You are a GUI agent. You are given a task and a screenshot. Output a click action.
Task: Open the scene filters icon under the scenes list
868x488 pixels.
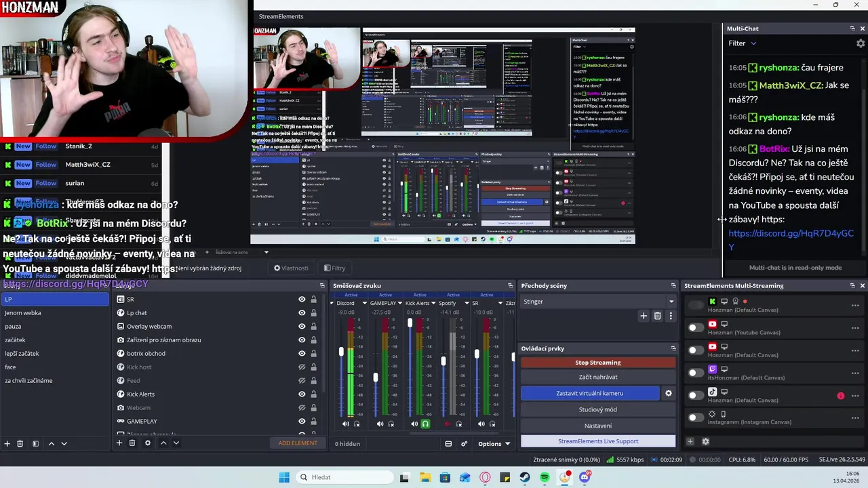coord(35,443)
